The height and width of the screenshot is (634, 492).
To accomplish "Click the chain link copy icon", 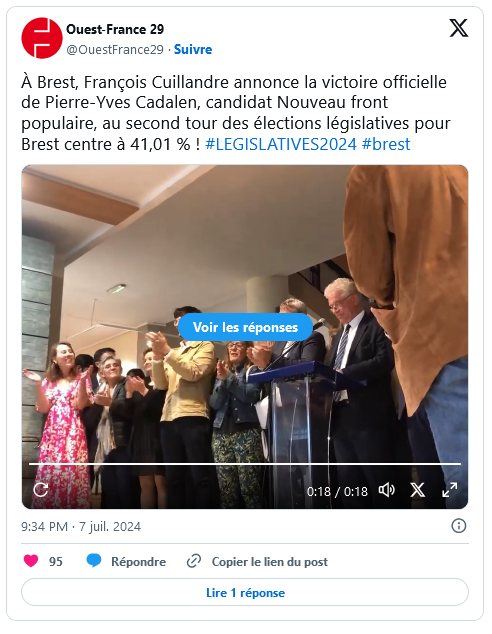I will pyautogui.click(x=194, y=561).
